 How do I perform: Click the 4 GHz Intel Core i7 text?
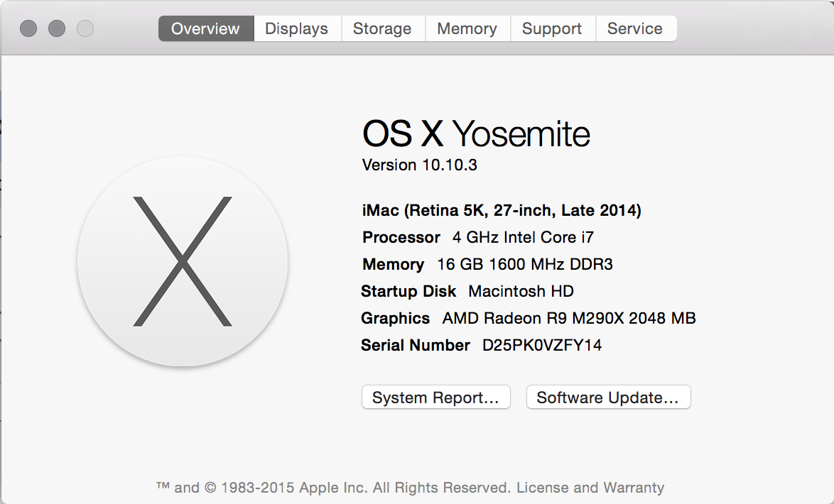point(522,237)
